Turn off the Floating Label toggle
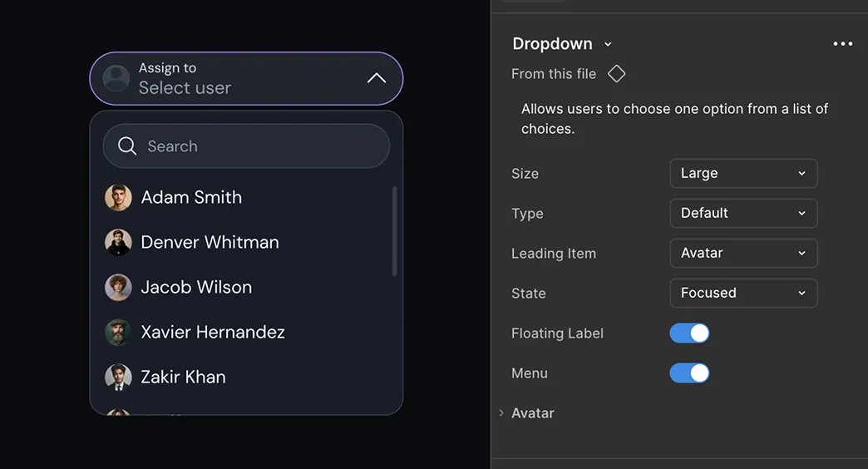Screen dimensions: 868x469 (689, 333)
